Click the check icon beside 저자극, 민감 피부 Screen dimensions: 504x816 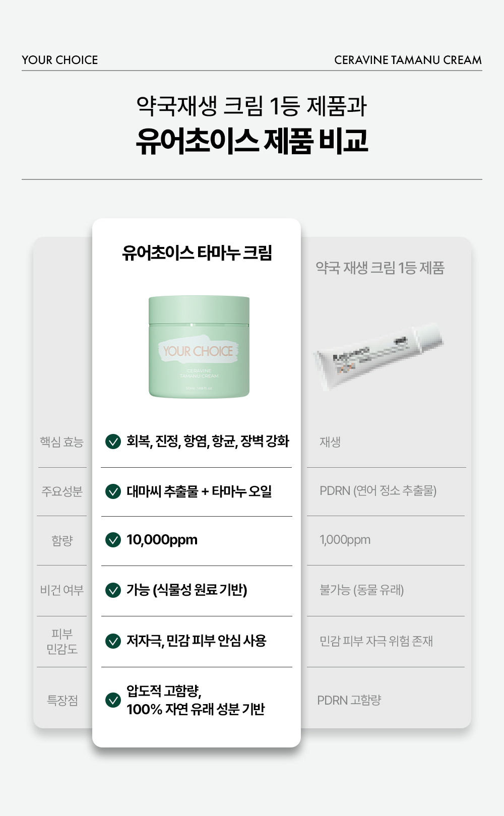coord(113,641)
